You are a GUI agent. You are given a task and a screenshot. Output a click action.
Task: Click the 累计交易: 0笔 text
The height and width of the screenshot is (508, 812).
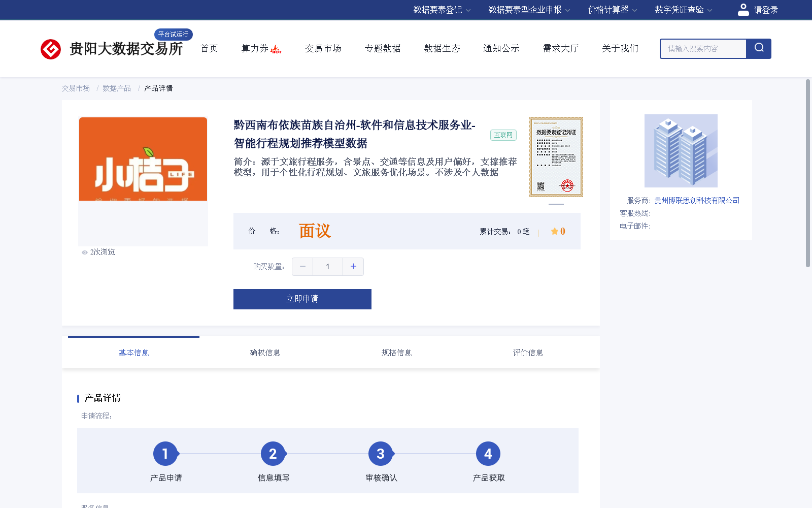coord(504,232)
